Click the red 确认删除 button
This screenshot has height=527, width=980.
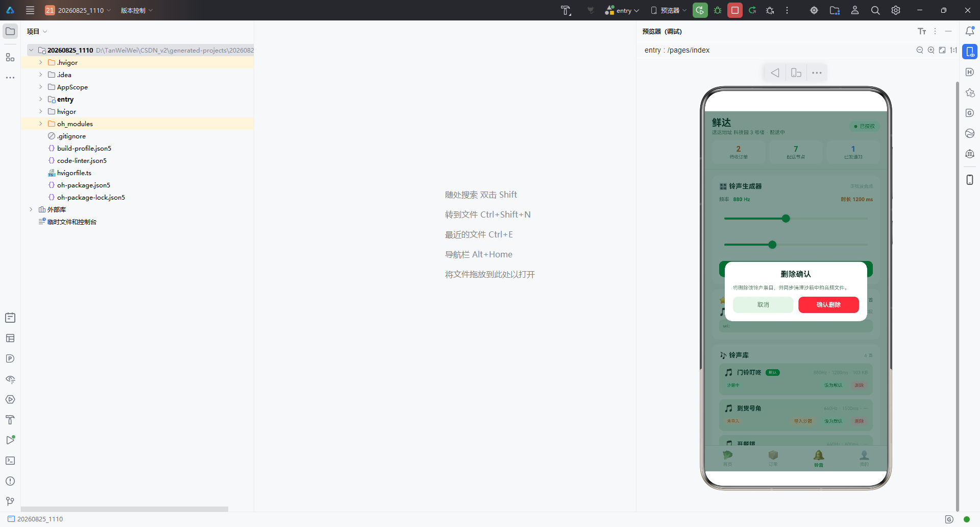(828, 305)
